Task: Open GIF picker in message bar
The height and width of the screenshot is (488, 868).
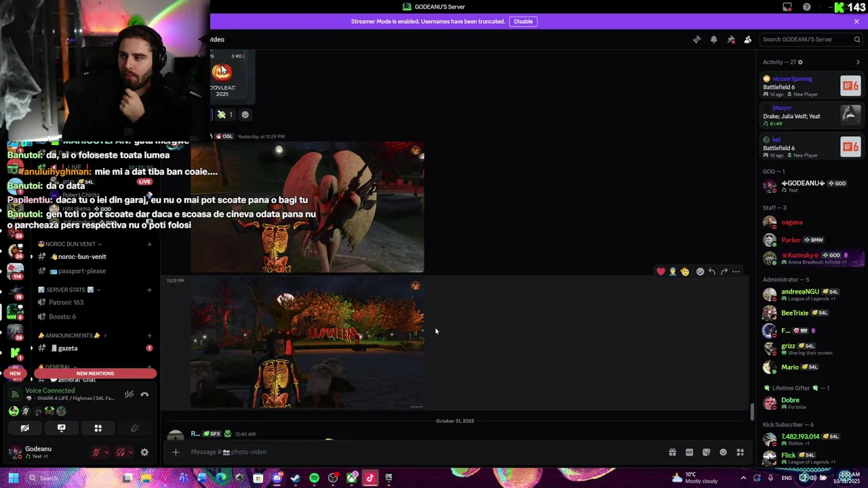Action: click(x=689, y=452)
